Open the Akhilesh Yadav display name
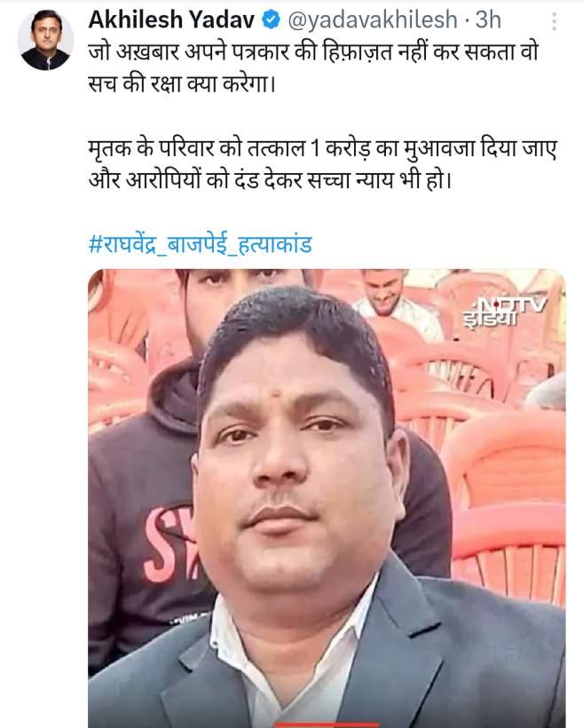Image resolution: width=583 pixels, height=728 pixels. coord(171,20)
